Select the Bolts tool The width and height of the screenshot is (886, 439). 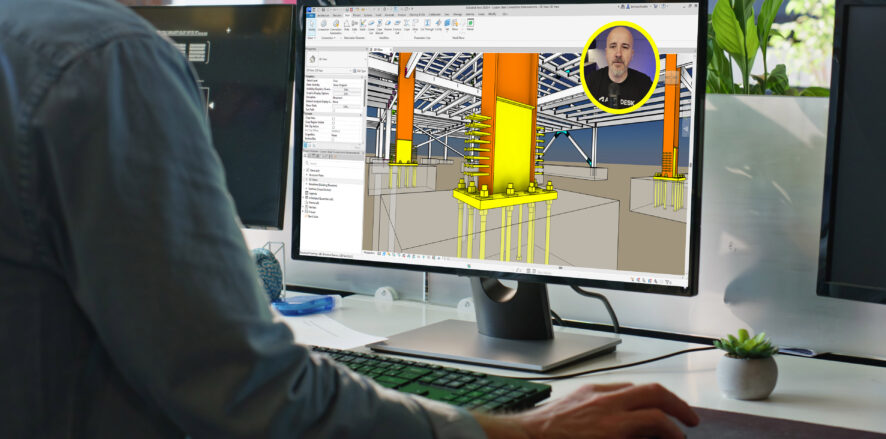coord(355,25)
